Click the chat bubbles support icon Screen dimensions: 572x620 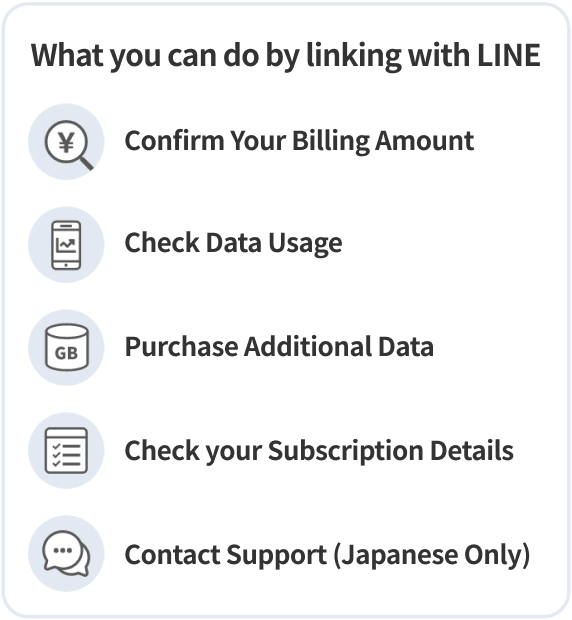click(66, 554)
